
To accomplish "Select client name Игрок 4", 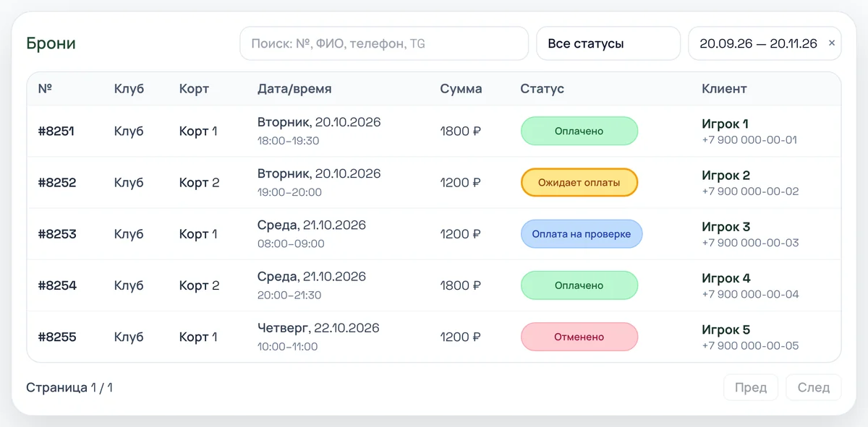I will pos(726,277).
